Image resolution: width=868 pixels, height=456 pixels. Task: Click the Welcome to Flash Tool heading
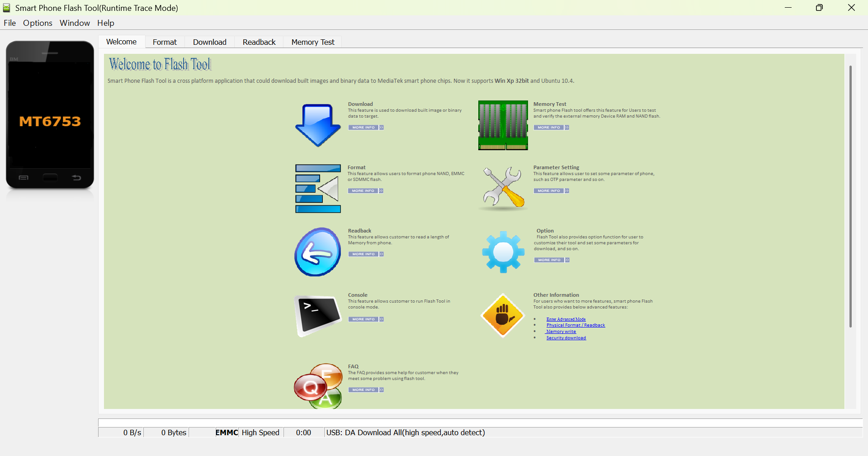[x=160, y=64]
